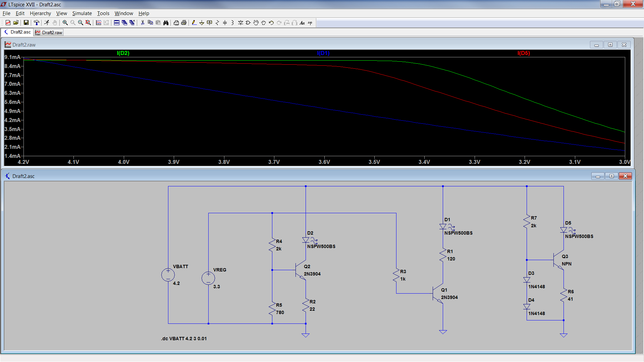Click the red I(D5) trace label

pos(523,53)
